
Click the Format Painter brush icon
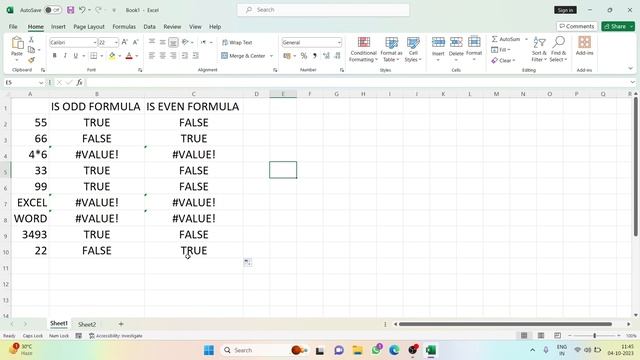click(x=31, y=60)
